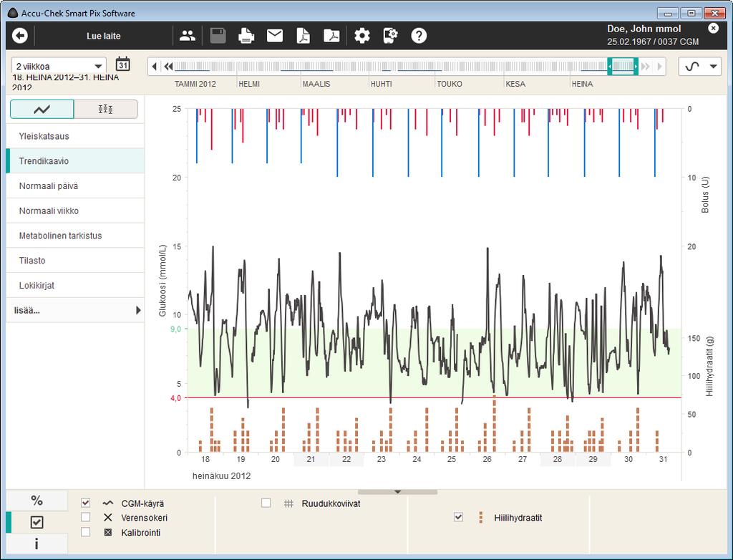Click the HEINA month label
733x560 pixels.
[x=583, y=84]
